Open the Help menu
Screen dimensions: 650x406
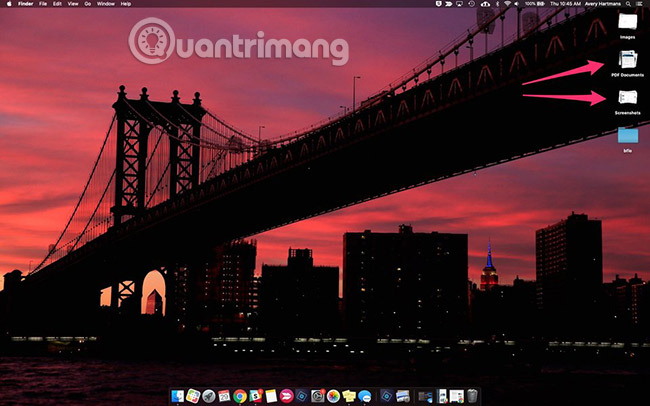126,4
